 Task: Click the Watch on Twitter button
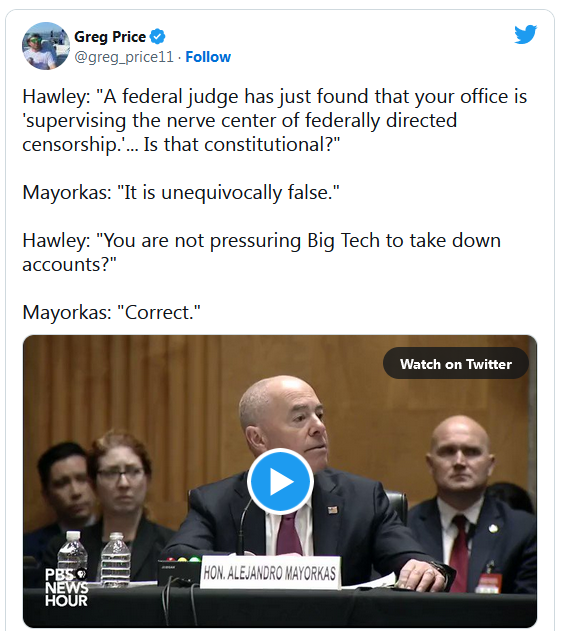(x=456, y=364)
